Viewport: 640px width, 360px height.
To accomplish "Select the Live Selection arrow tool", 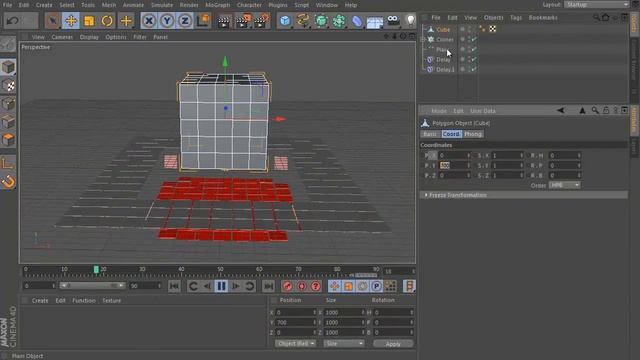I will [53, 20].
